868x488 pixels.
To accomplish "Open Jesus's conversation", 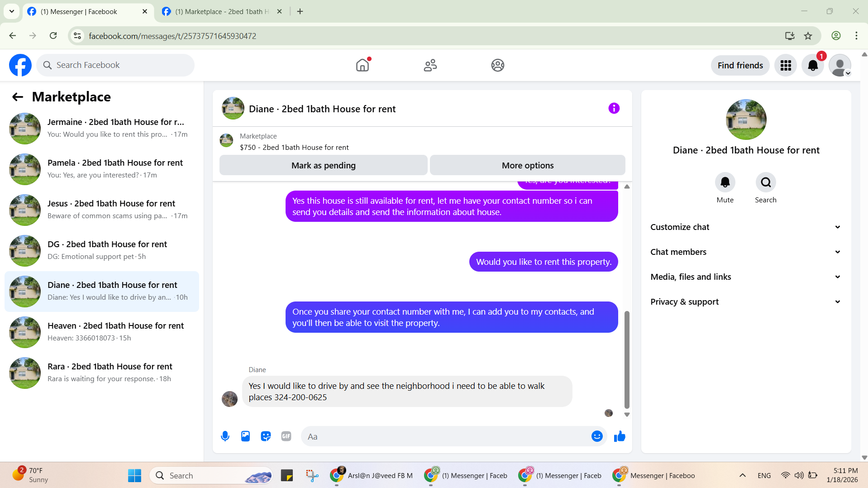I will coord(102,210).
